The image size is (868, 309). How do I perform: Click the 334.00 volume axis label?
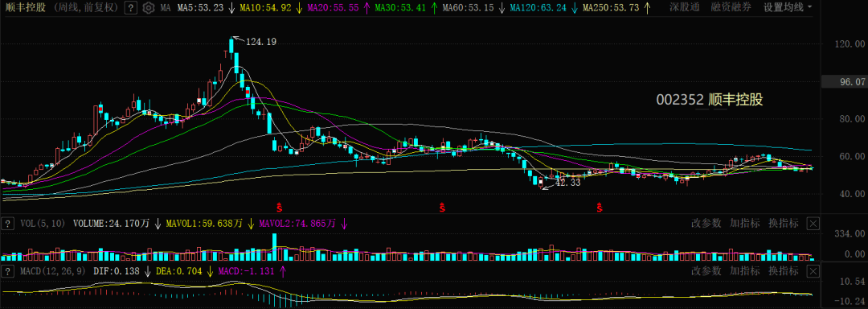click(850, 234)
